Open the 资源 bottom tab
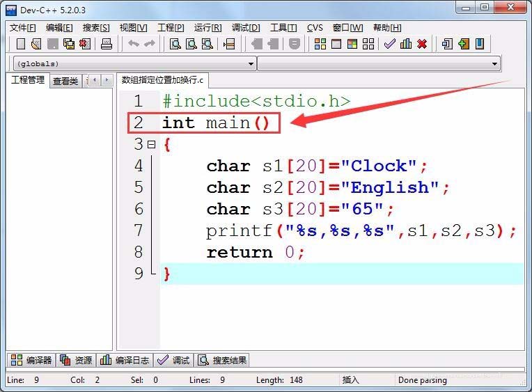 tap(77, 360)
